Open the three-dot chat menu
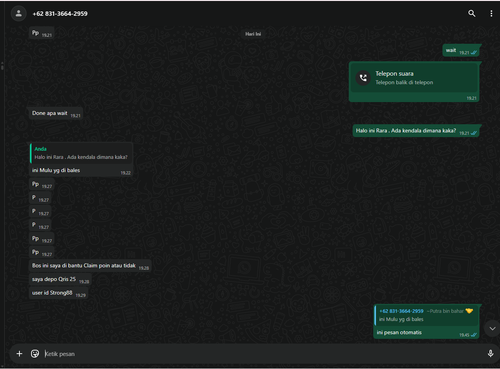The height and width of the screenshot is (369, 500). point(491,13)
